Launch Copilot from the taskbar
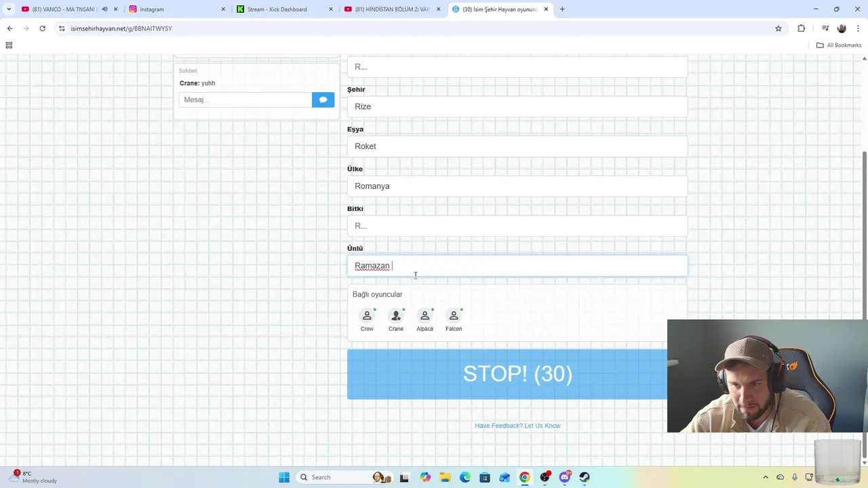 tap(425, 477)
